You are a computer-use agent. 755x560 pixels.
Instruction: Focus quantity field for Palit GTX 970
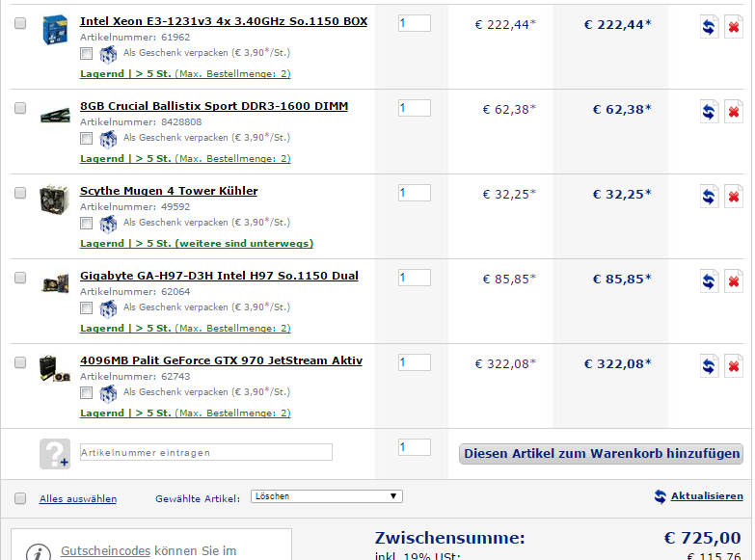click(x=414, y=362)
